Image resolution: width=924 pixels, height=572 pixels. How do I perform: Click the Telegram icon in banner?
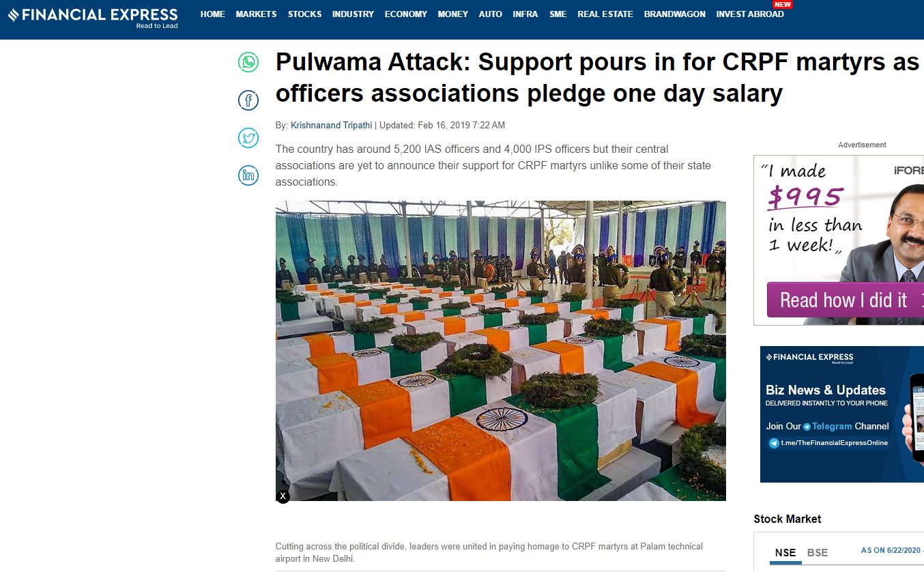tap(807, 427)
